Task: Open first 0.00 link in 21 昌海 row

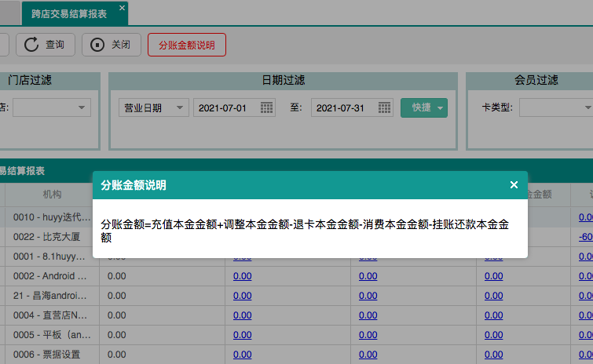Action: tap(243, 296)
